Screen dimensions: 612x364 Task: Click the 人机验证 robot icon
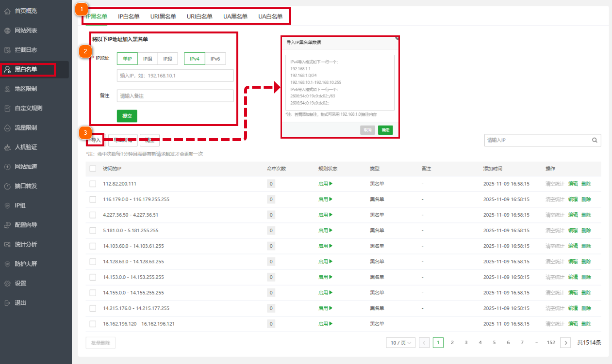[x=7, y=147]
